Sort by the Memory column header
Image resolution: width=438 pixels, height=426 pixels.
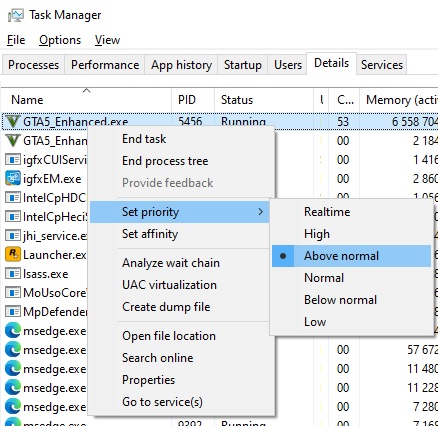click(399, 100)
